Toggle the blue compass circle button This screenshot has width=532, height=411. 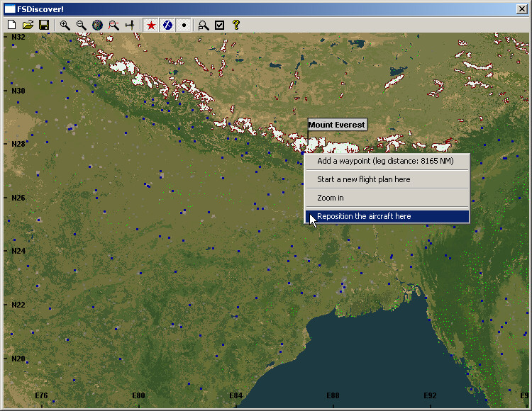[167, 25]
